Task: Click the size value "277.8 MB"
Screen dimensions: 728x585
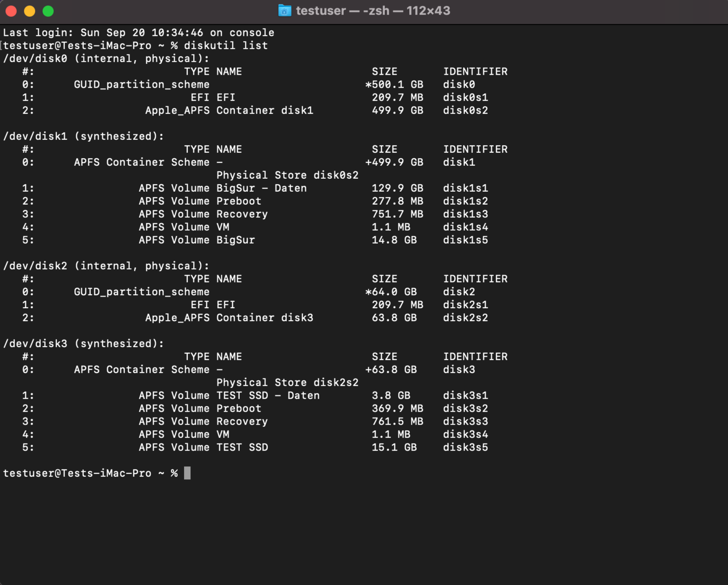Action: point(398,201)
